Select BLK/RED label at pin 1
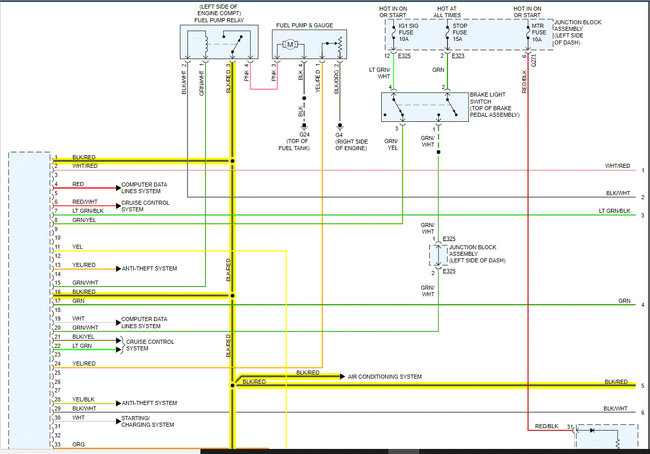Viewport: 650px width, 454px height. pos(84,157)
